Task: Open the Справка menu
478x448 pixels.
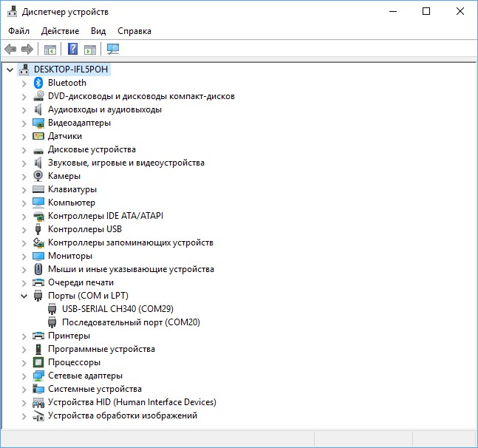Action: pyautogui.click(x=134, y=31)
